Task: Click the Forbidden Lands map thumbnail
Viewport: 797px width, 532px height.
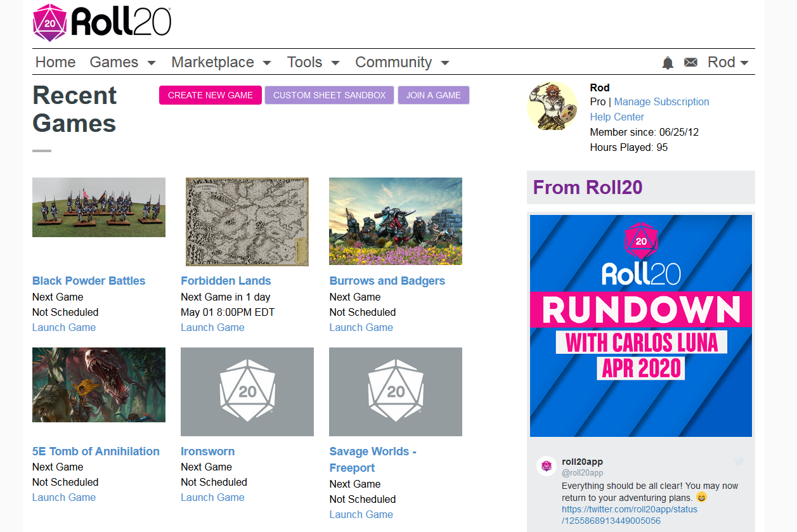Action: click(247, 222)
